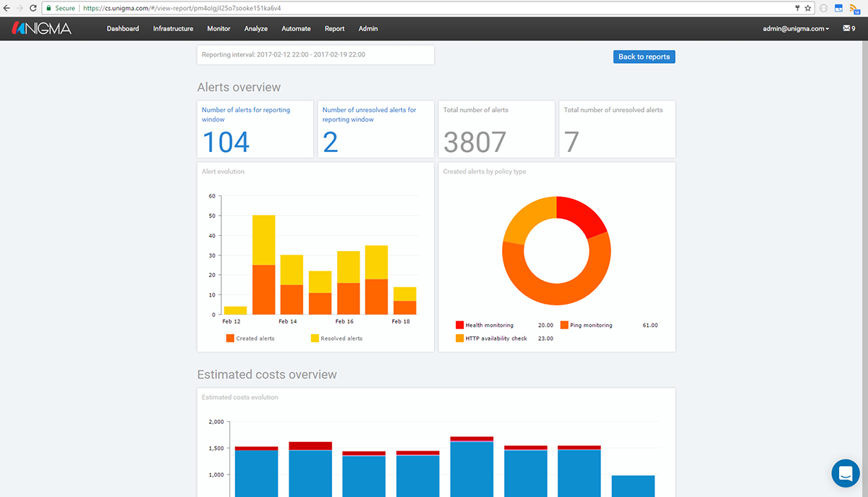868x497 pixels.
Task: Click 'Number of alerts for reporting window' link
Action: coord(246,114)
